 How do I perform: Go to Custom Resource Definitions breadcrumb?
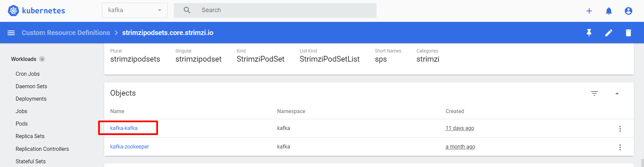(66, 33)
